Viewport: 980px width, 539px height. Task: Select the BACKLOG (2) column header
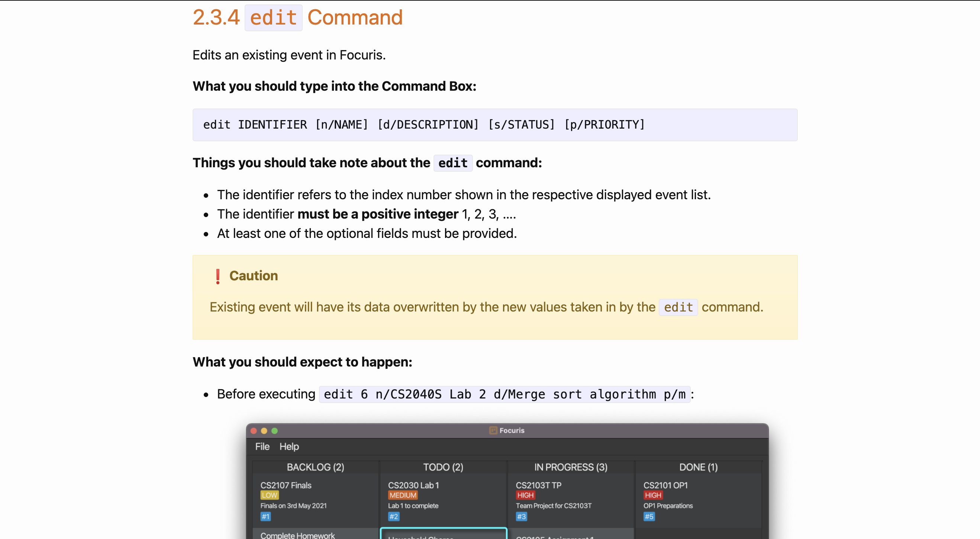(x=315, y=467)
